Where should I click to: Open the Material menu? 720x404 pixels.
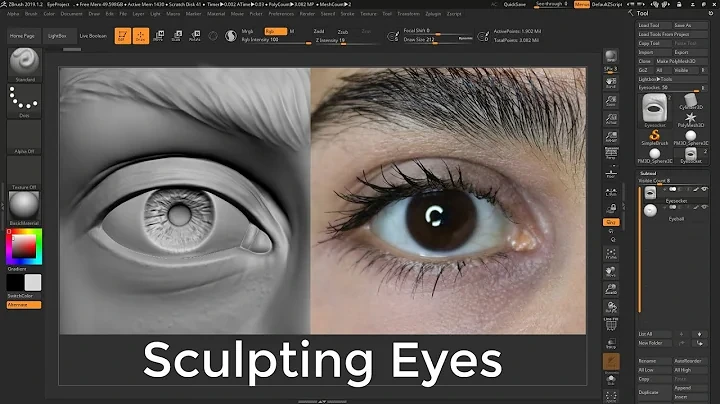[216, 14]
